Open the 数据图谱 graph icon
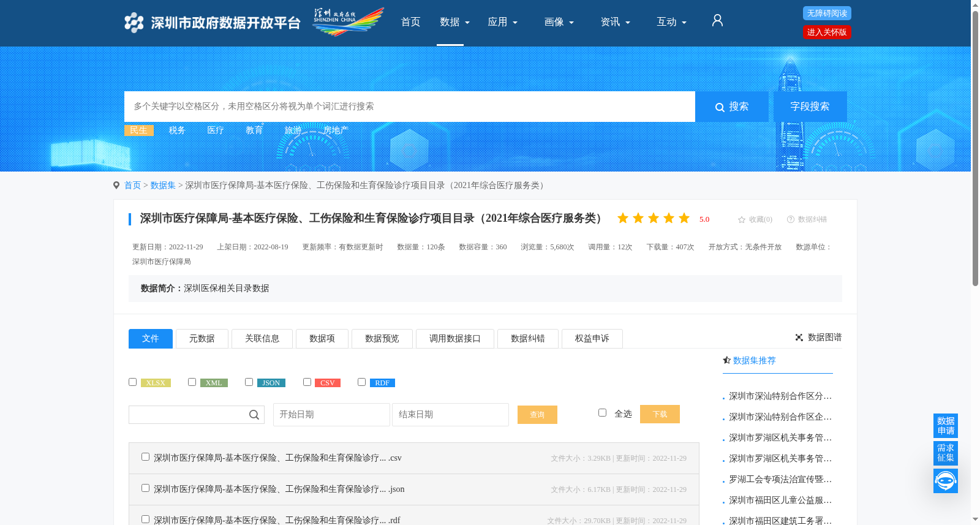Viewport: 980px width, 525px height. 799,338
